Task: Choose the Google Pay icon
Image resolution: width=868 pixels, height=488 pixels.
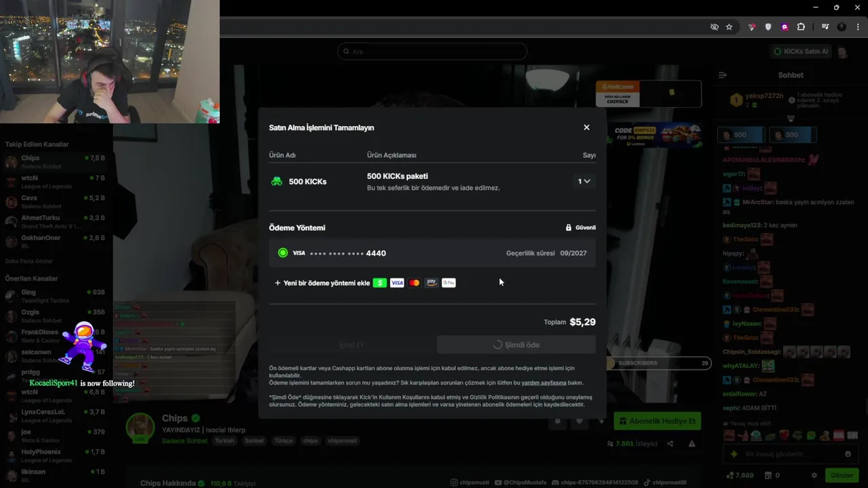Action: tap(449, 283)
